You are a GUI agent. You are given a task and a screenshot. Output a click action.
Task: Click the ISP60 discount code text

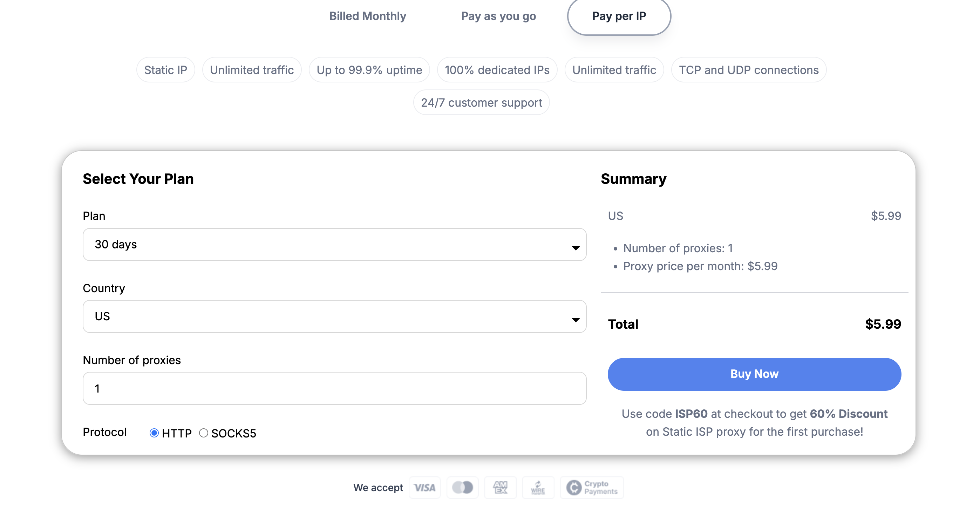tap(691, 414)
